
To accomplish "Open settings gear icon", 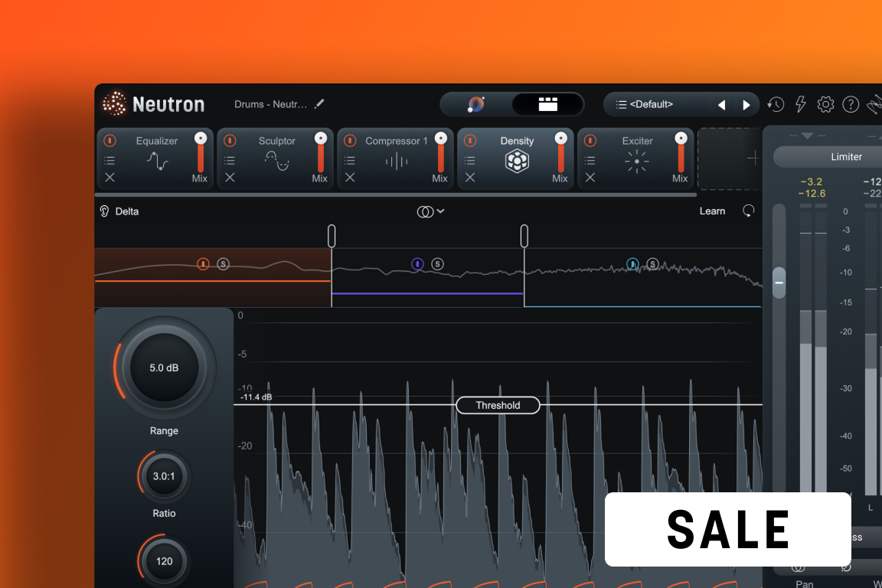I will coord(825,104).
